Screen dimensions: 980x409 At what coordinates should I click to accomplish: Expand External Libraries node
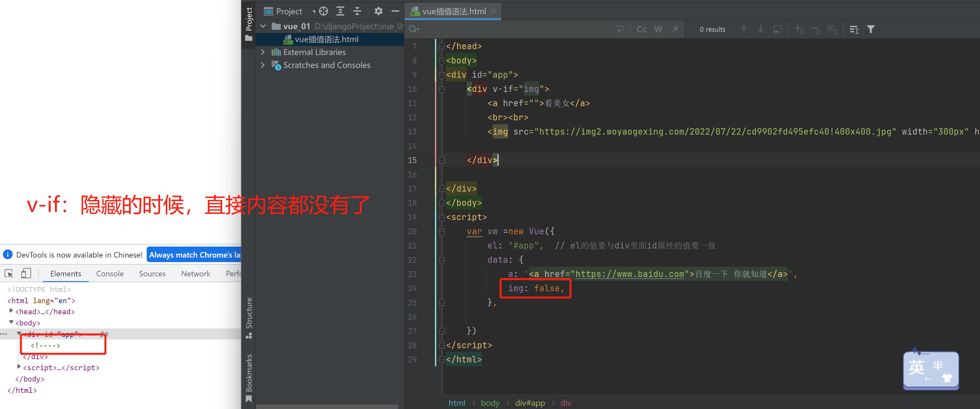tap(263, 52)
